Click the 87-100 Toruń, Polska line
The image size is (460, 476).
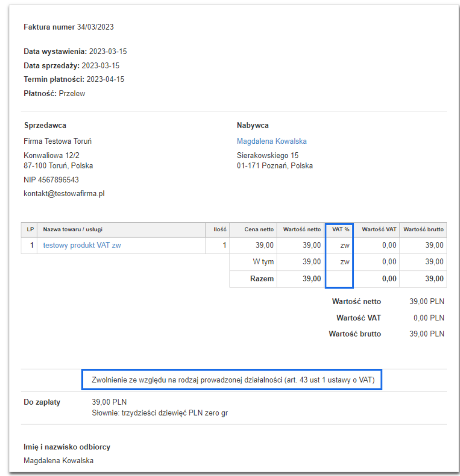tap(58, 166)
